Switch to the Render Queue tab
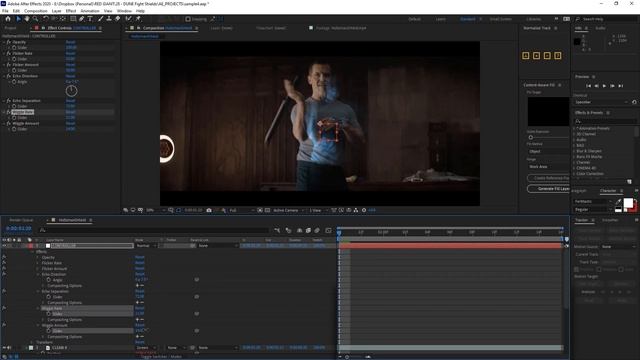The image size is (640, 360). [21, 220]
